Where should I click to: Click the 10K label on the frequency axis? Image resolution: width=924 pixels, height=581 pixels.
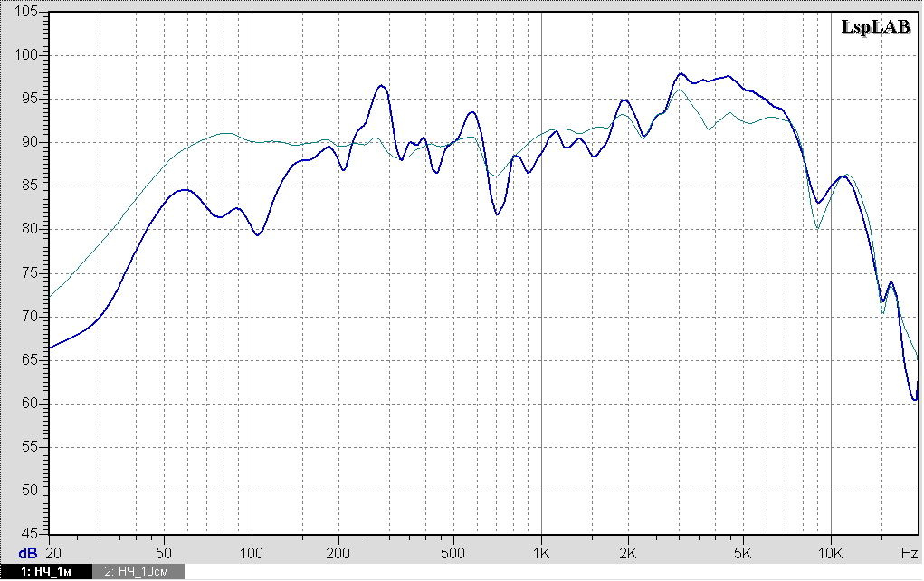[x=830, y=551]
